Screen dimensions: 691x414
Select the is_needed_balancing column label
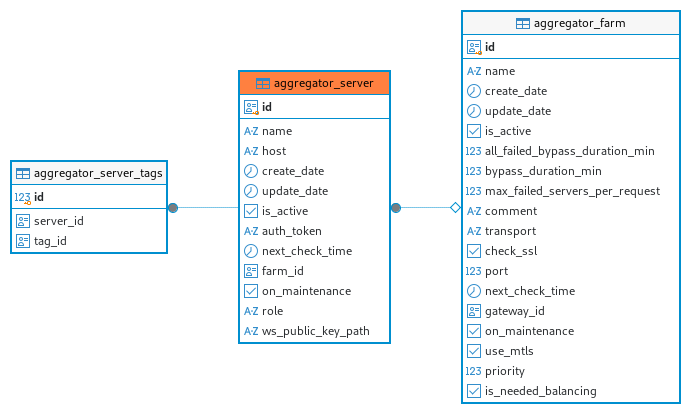(x=541, y=391)
